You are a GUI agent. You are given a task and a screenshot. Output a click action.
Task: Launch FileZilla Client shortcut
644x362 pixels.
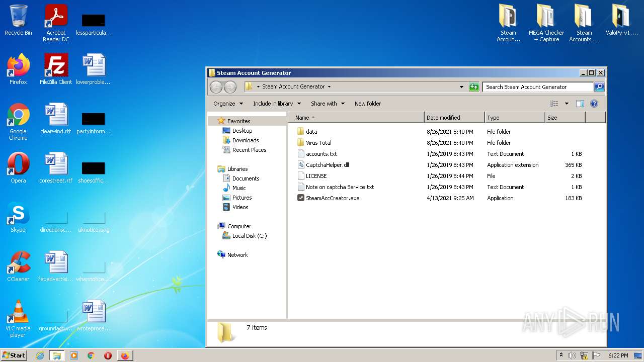click(56, 69)
